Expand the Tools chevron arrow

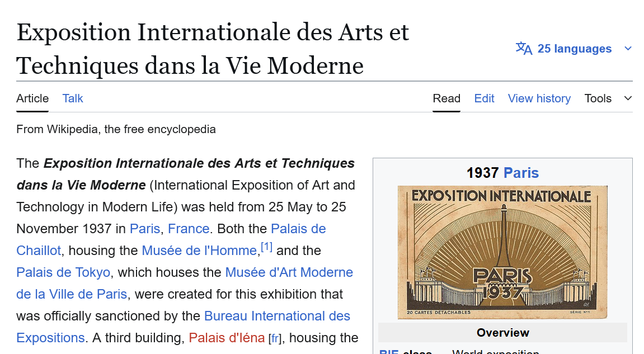(628, 98)
